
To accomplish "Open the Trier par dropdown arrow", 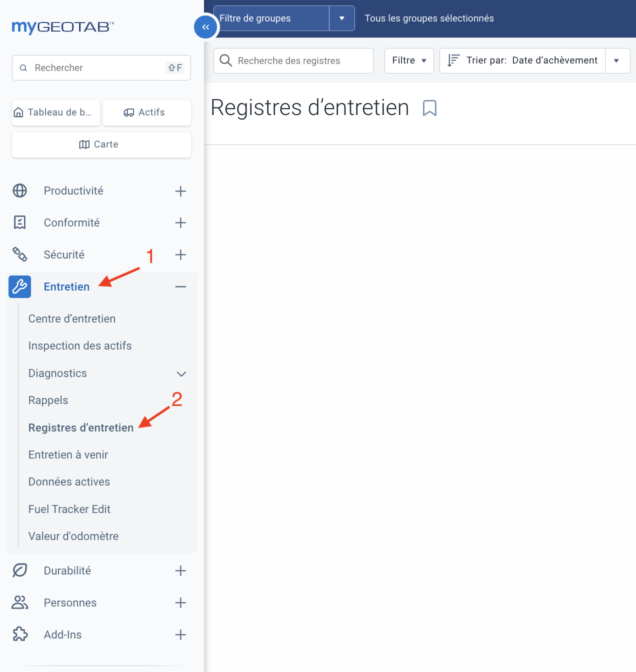I will pos(617,60).
